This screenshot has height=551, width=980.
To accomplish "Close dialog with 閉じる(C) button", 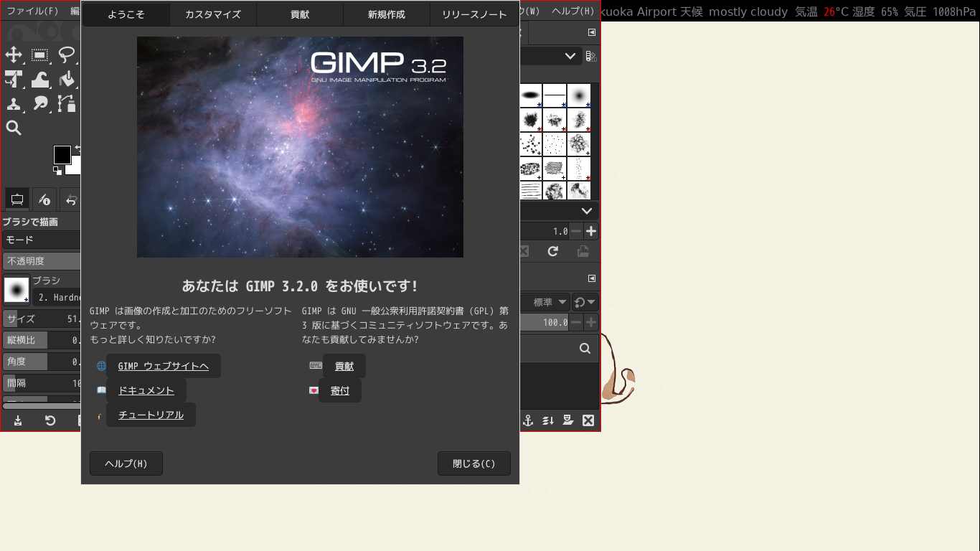I will [x=474, y=463].
